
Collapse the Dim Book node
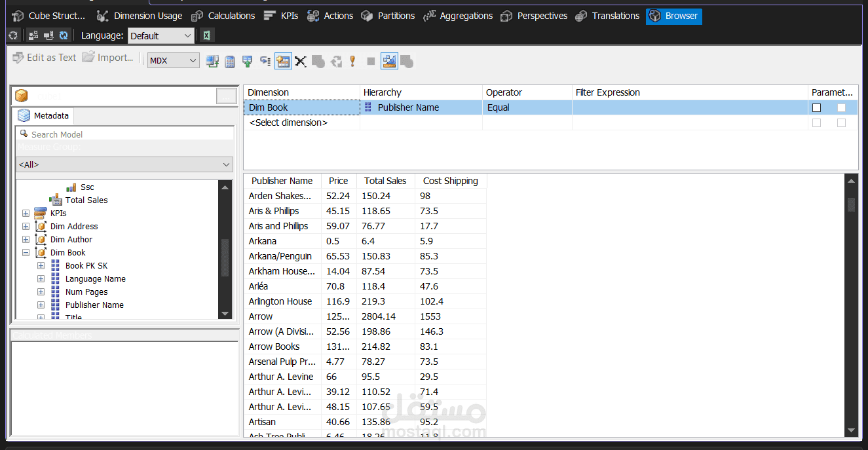pos(26,252)
